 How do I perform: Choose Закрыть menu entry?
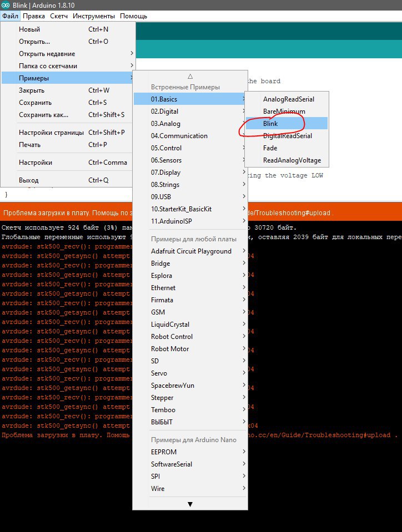(68, 90)
